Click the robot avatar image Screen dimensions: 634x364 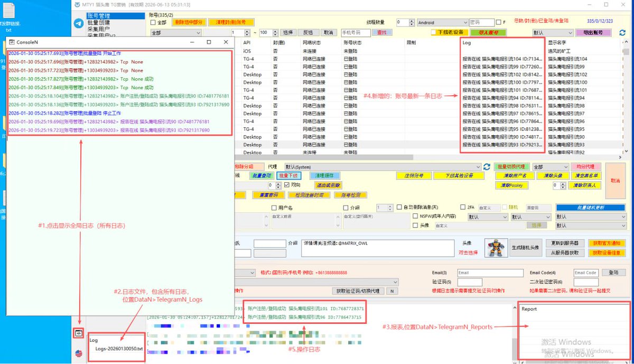pos(496,248)
